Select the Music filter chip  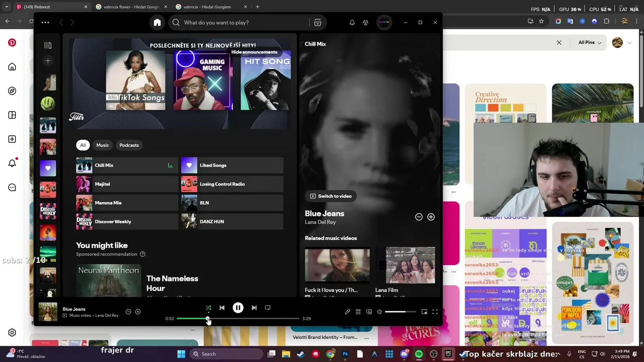point(103,145)
